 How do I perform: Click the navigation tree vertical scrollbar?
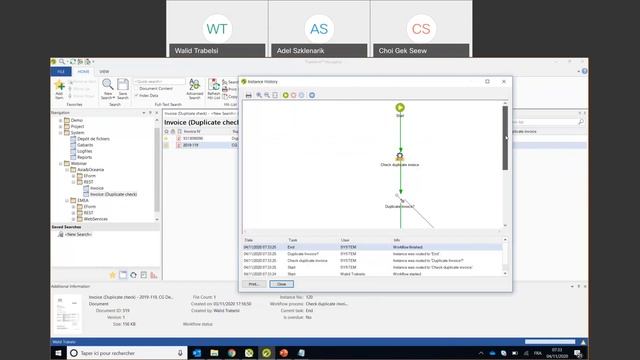[157, 169]
